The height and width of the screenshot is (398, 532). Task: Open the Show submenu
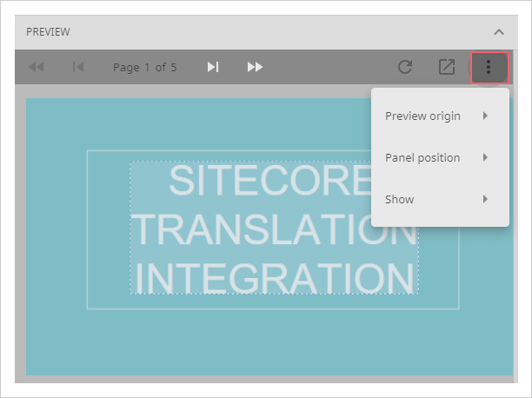(440, 199)
